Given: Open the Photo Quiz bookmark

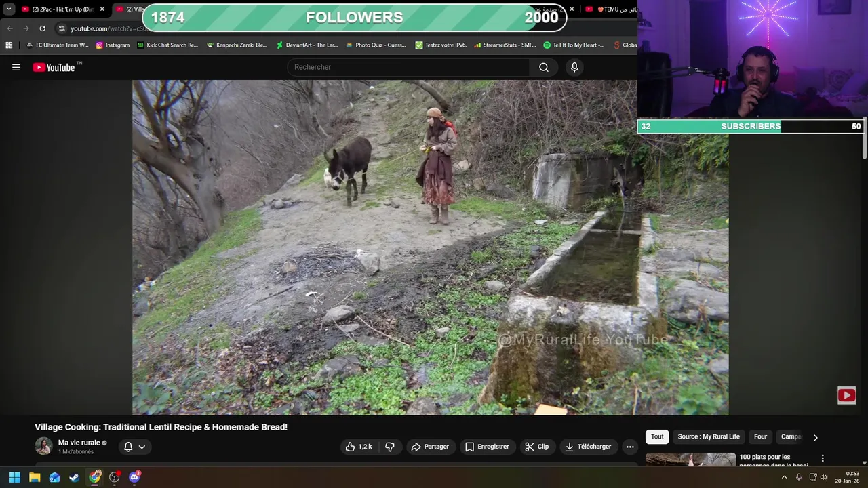Looking at the screenshot, I should point(376,45).
